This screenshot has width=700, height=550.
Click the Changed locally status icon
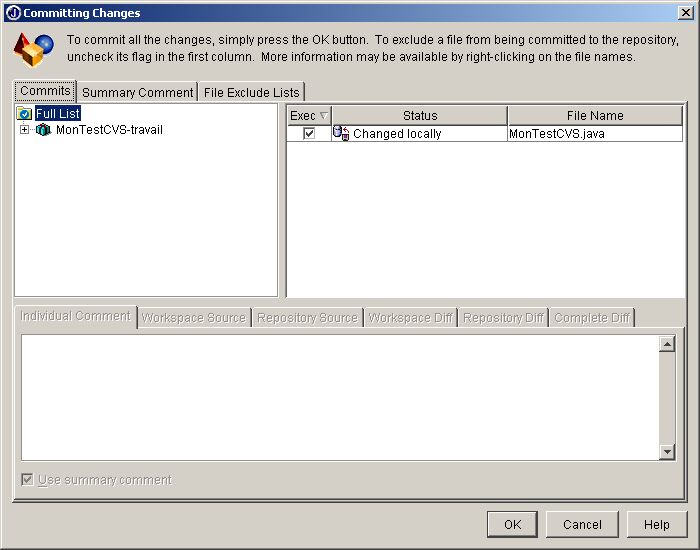click(x=341, y=133)
